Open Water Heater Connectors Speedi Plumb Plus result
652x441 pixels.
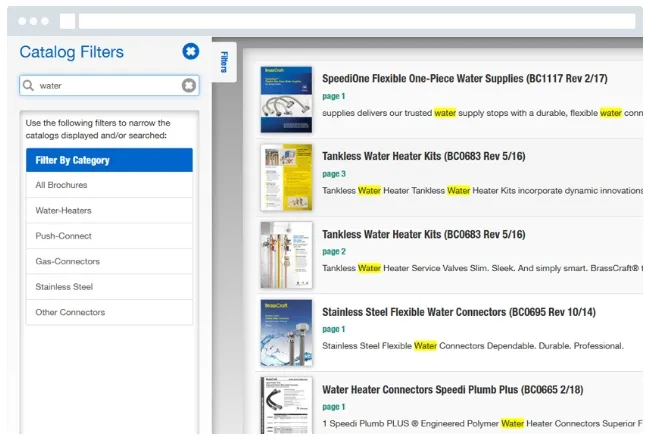[452, 390]
